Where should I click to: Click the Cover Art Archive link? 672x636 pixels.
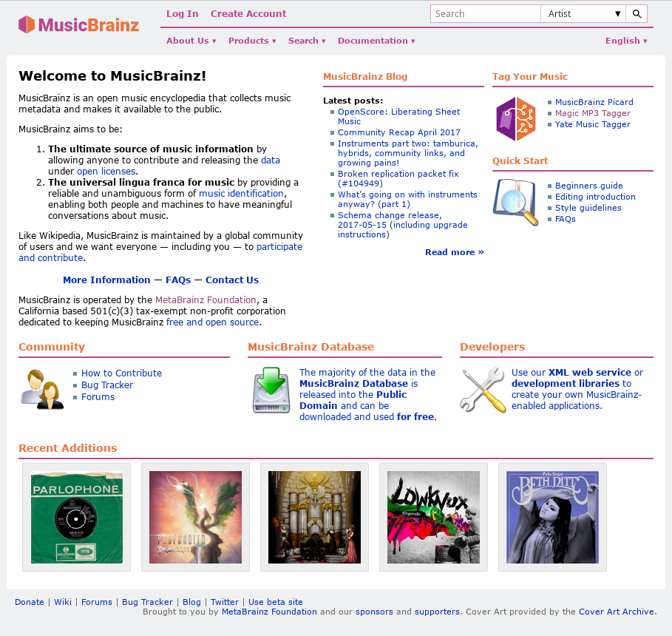[617, 612]
